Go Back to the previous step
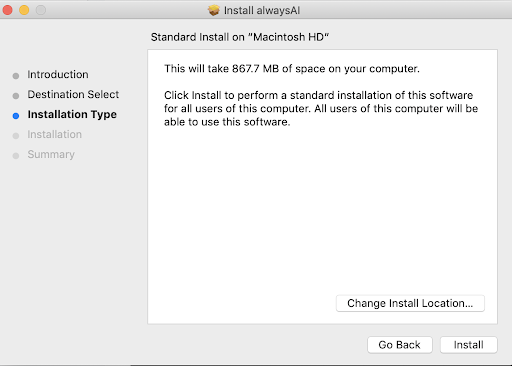Image resolution: width=512 pixels, height=366 pixels. (400, 345)
